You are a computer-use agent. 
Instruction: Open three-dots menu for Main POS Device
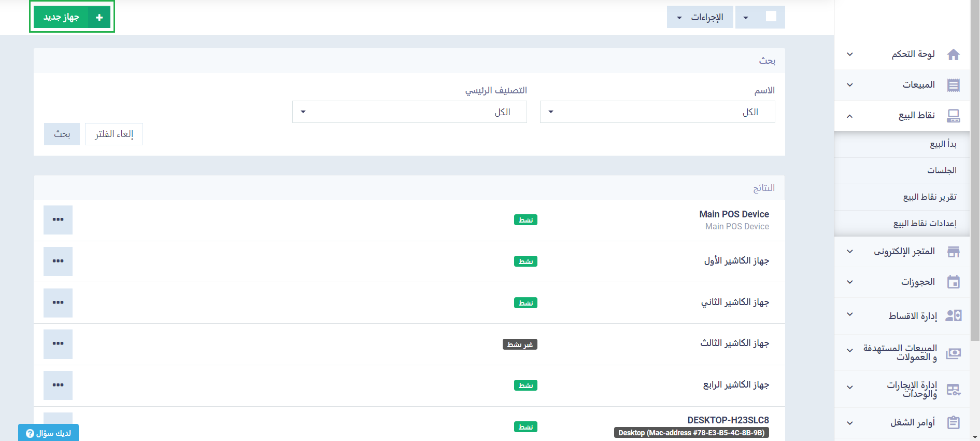point(58,220)
